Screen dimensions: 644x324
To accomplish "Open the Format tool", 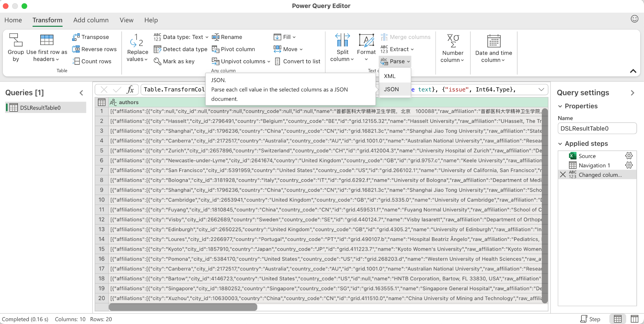I will tap(366, 47).
